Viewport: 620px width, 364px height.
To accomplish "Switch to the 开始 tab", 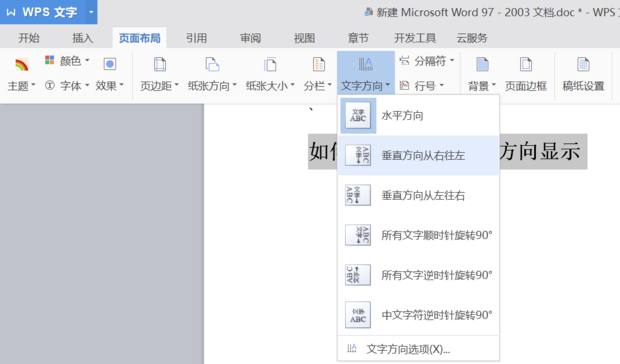I will click(x=29, y=38).
